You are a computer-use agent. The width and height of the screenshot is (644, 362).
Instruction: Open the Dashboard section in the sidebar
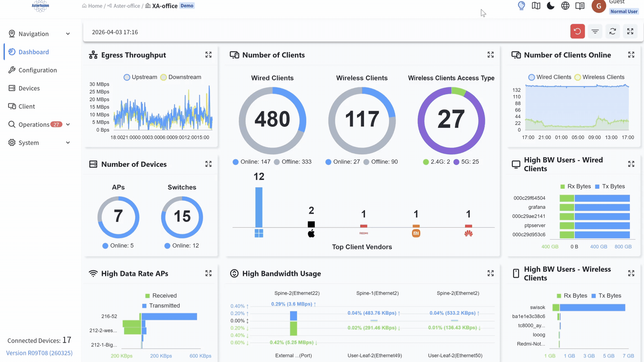point(34,52)
